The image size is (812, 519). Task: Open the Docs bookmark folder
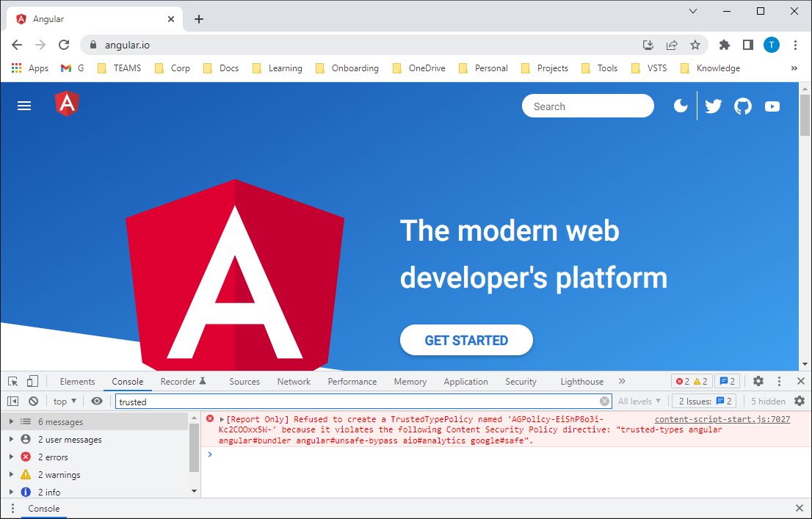pos(221,68)
